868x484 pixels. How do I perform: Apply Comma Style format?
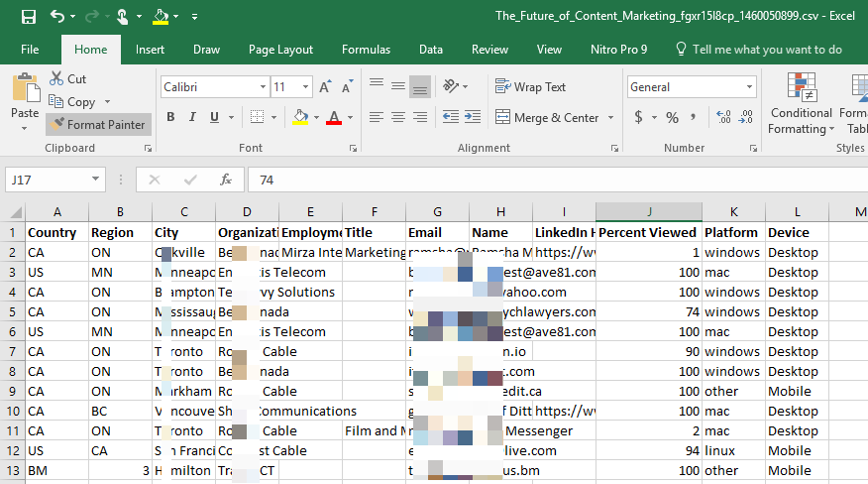[693, 117]
